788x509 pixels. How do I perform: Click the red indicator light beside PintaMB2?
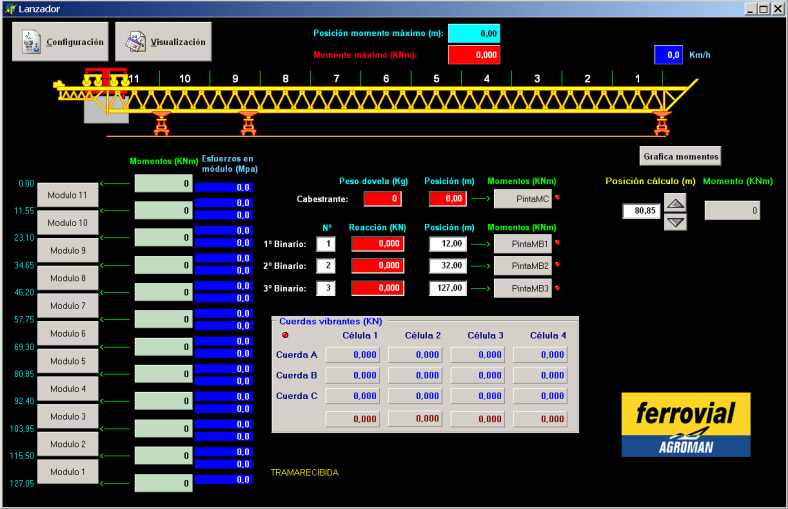[557, 265]
